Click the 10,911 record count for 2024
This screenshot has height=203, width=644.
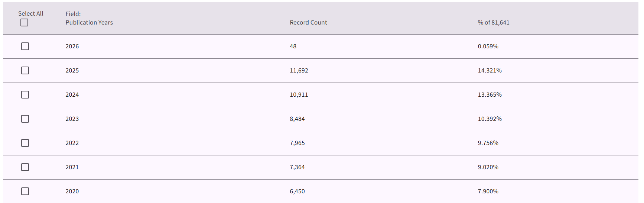click(299, 95)
